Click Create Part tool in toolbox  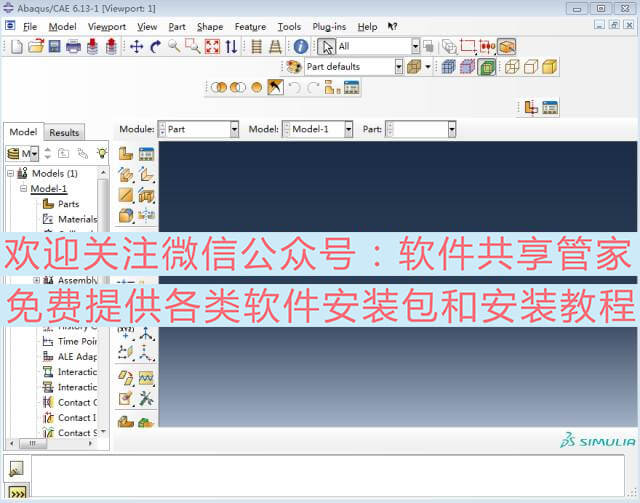(126, 154)
